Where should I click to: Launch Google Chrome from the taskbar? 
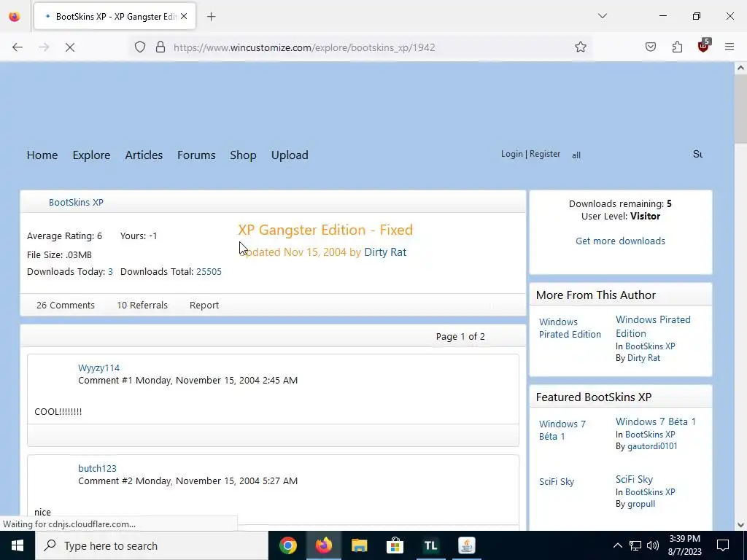point(287,545)
